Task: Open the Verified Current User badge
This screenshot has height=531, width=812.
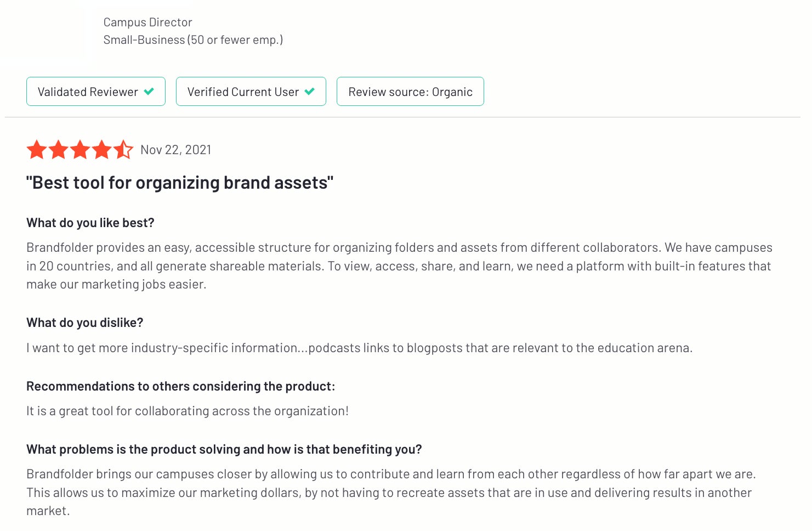Action: pos(251,92)
